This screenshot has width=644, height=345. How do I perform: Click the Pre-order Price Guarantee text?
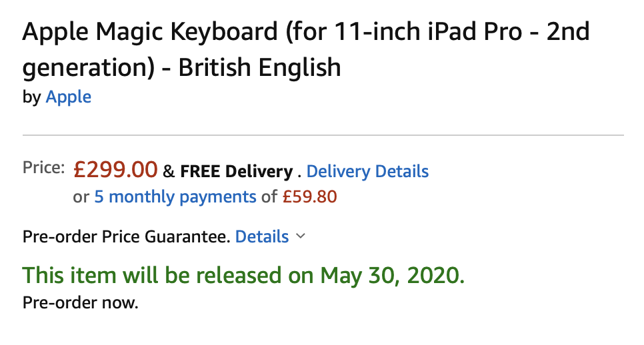point(126,236)
